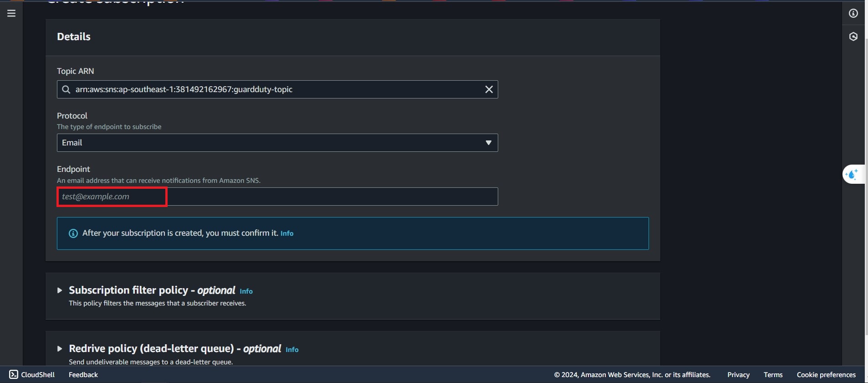The height and width of the screenshot is (383, 868).
Task: Click the Feedback link in footer
Action: [83, 374]
